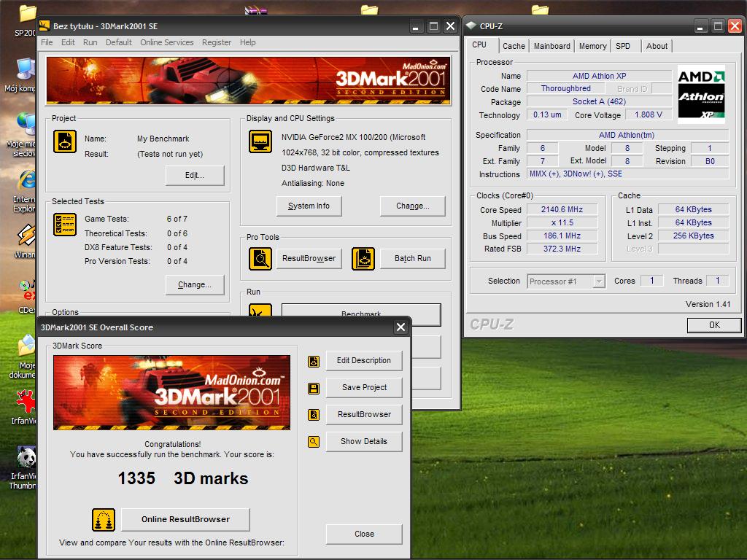Click the Package value Socket A (462)

600,102
